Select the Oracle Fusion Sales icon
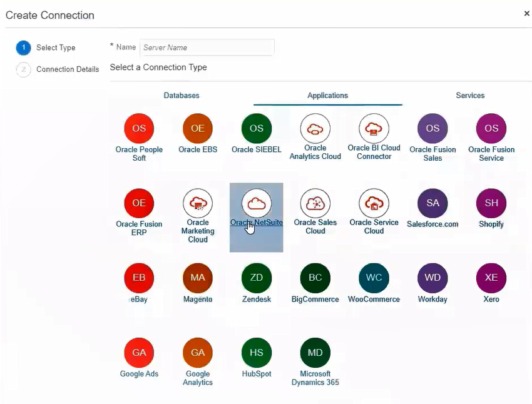The image size is (532, 404). click(x=432, y=128)
